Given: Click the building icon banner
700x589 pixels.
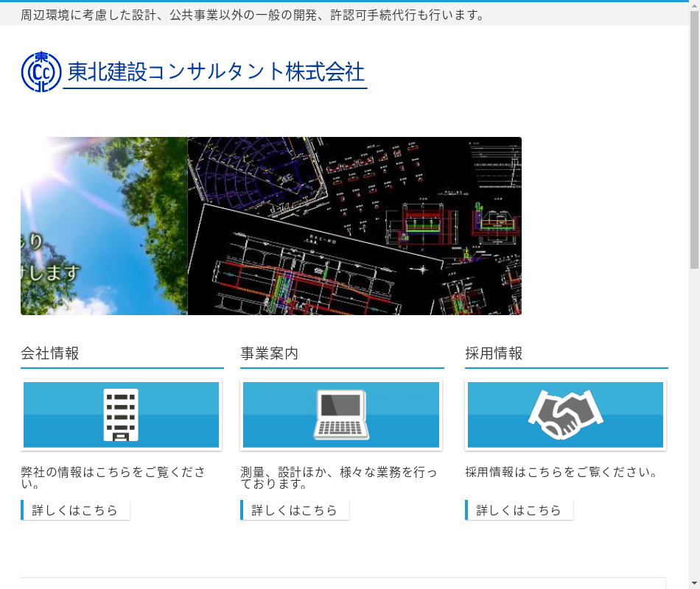Looking at the screenshot, I should pos(122,415).
